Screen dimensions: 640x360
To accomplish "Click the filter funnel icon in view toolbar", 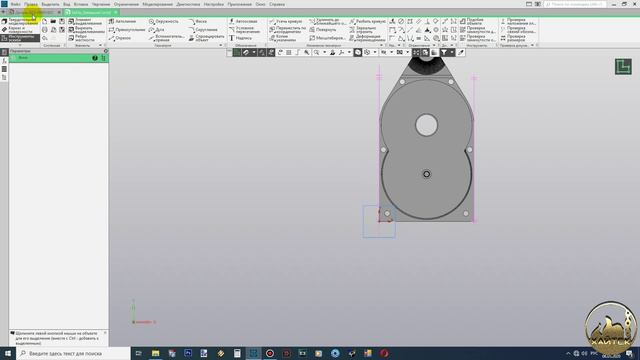I will 444,52.
